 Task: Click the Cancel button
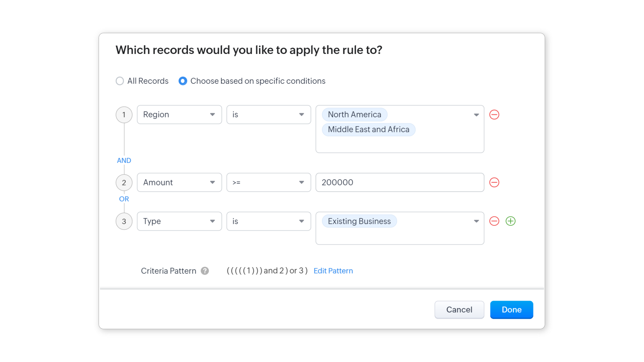[459, 310]
